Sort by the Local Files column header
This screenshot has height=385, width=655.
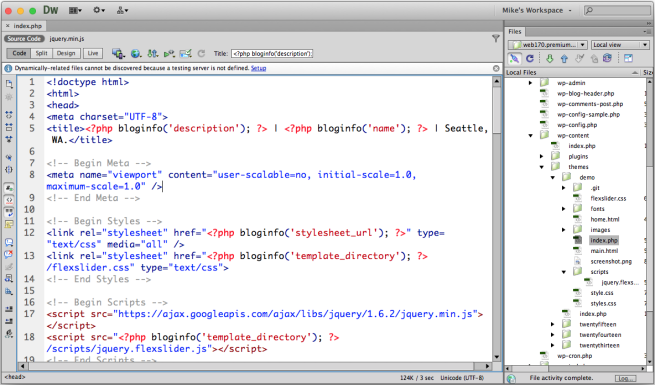[572, 72]
